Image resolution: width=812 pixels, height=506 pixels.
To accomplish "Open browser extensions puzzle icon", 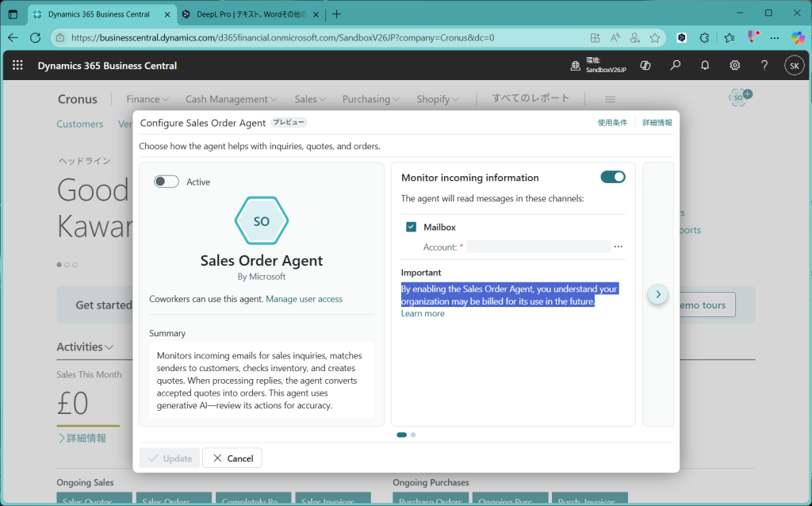I will [704, 37].
